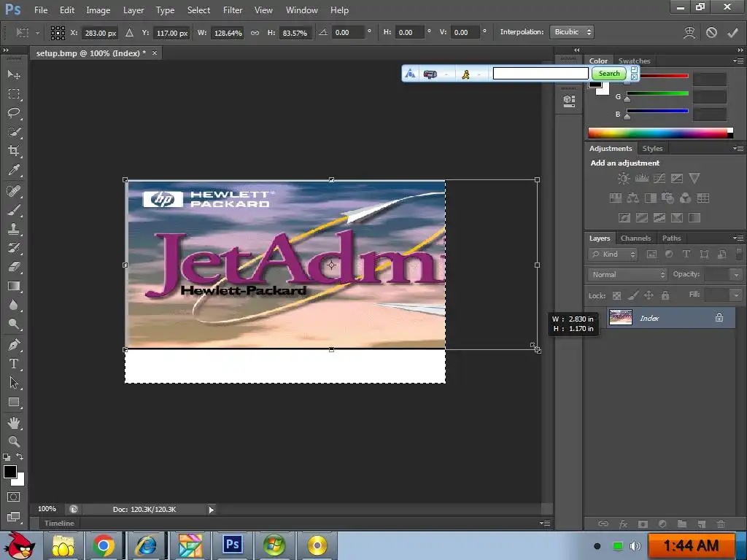The height and width of the screenshot is (560, 747).
Task: Open the Normal blend mode dropdown
Action: pyautogui.click(x=627, y=275)
